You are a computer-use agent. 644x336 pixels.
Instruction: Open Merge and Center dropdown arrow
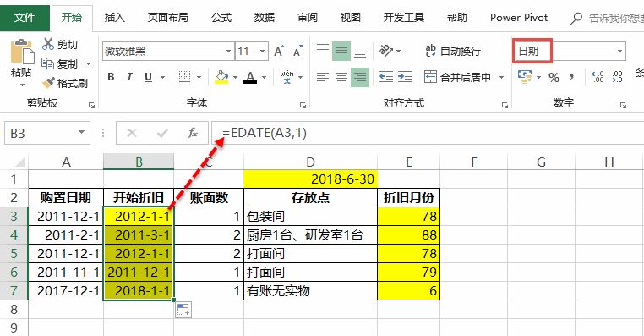(501, 77)
